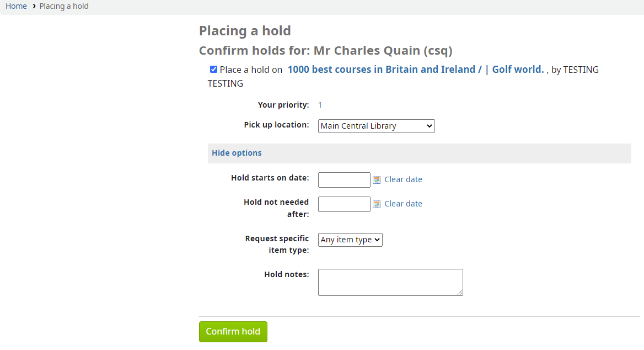
Task: Uncheck the Place a hold on checkbox
Action: click(213, 70)
